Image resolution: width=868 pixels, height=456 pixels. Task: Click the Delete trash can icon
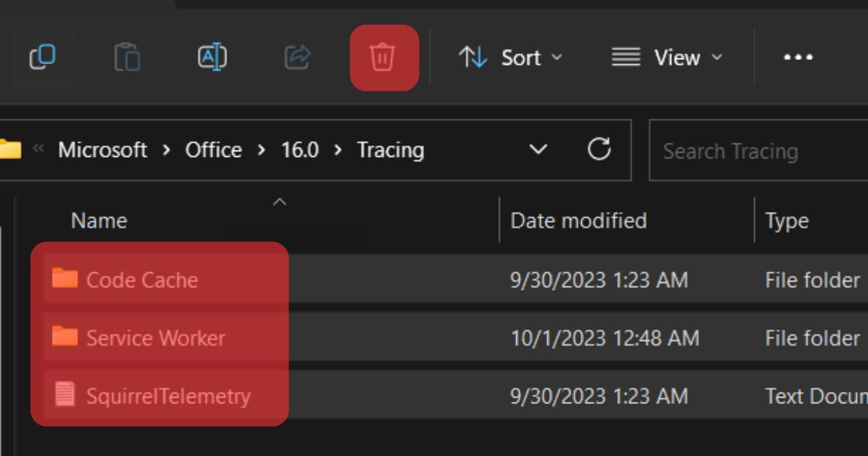point(383,58)
